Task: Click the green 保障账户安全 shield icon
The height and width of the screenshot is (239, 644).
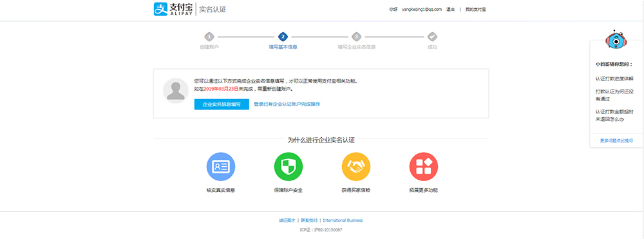Action: tap(289, 167)
